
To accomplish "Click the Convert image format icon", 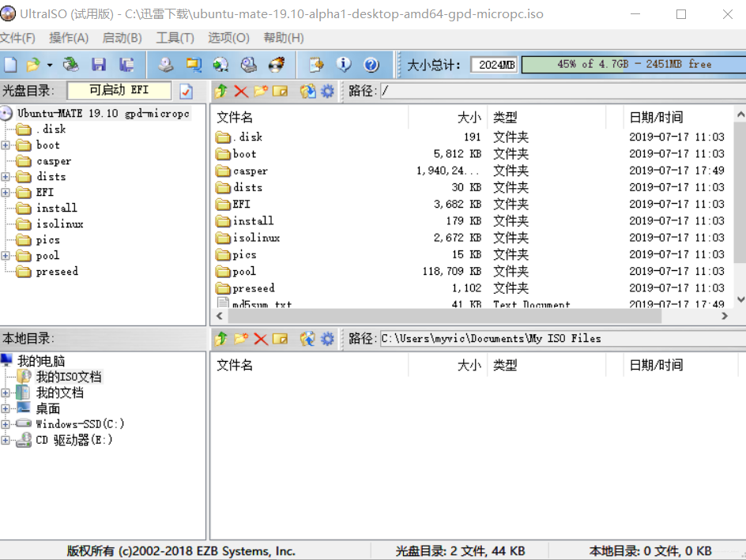I will coord(194,65).
